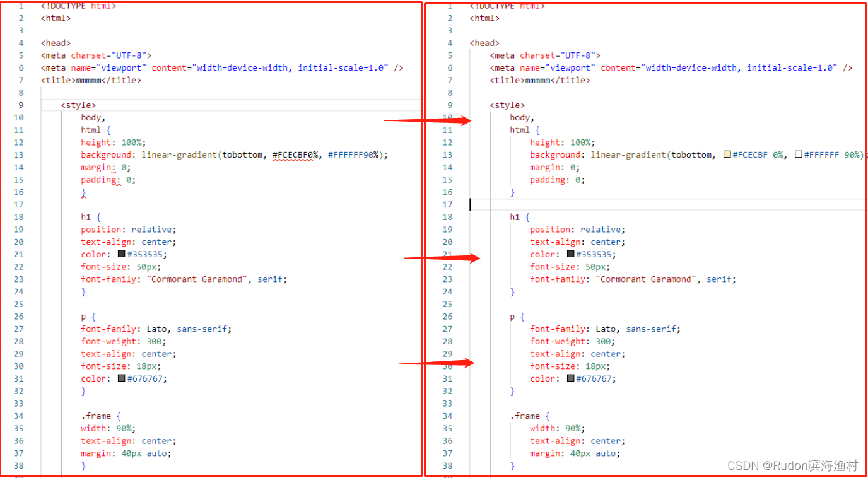Click line number 13 in right editor gutter
The height and width of the screenshot is (478, 868).
coord(448,154)
